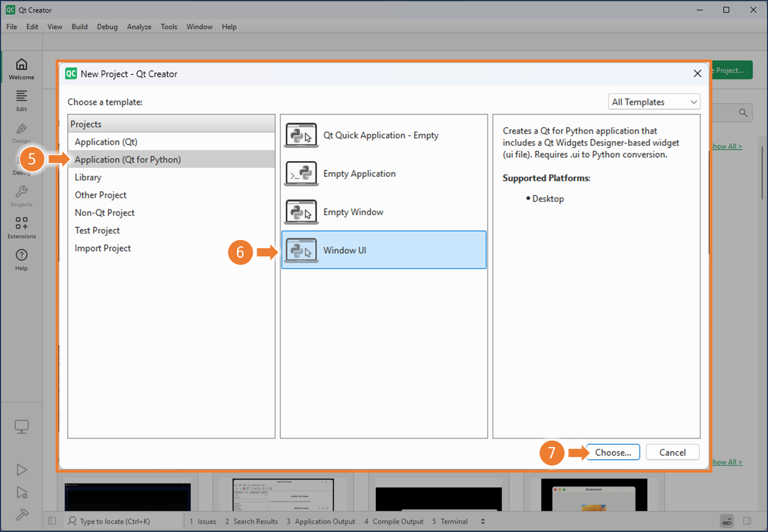Viewport: 768px width, 532px height.
Task: Open Extensions mode in sidebar
Action: 21,228
